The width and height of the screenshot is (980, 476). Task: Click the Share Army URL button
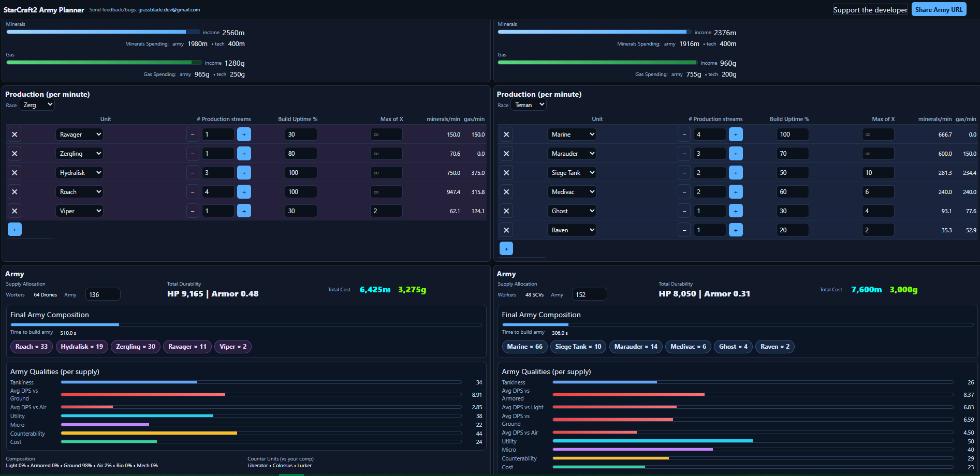click(939, 9)
